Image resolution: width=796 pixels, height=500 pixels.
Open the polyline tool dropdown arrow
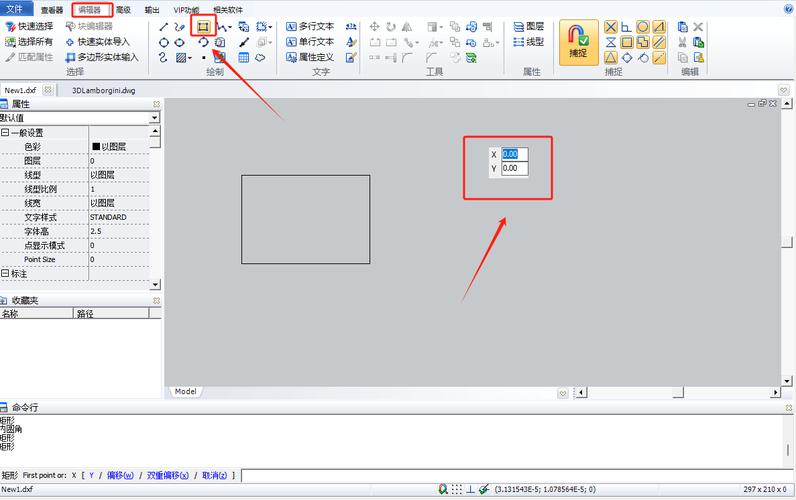point(230,27)
